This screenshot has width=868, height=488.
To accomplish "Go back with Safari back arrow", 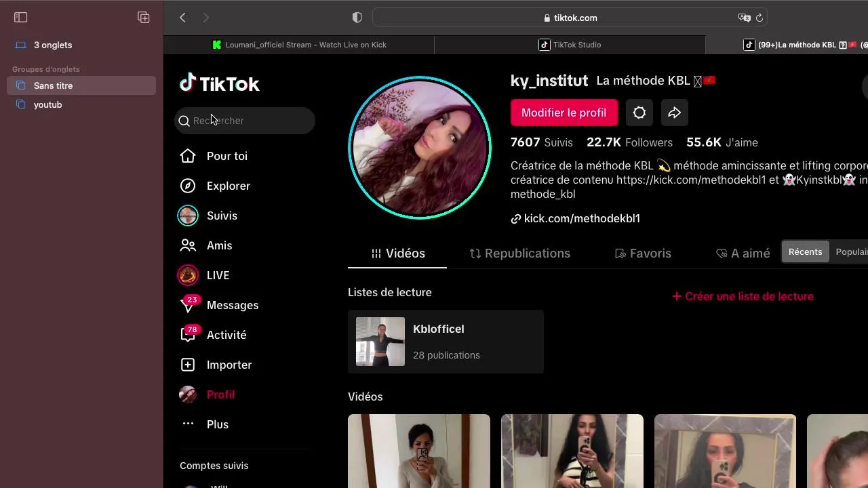I will coord(182,18).
